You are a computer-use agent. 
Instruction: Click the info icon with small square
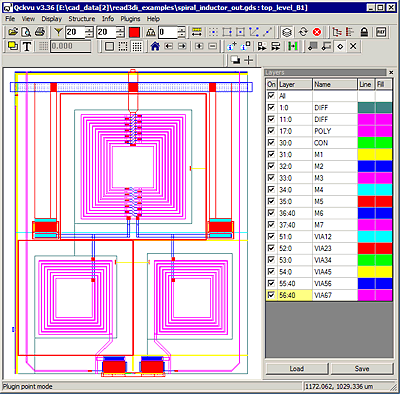point(245,46)
